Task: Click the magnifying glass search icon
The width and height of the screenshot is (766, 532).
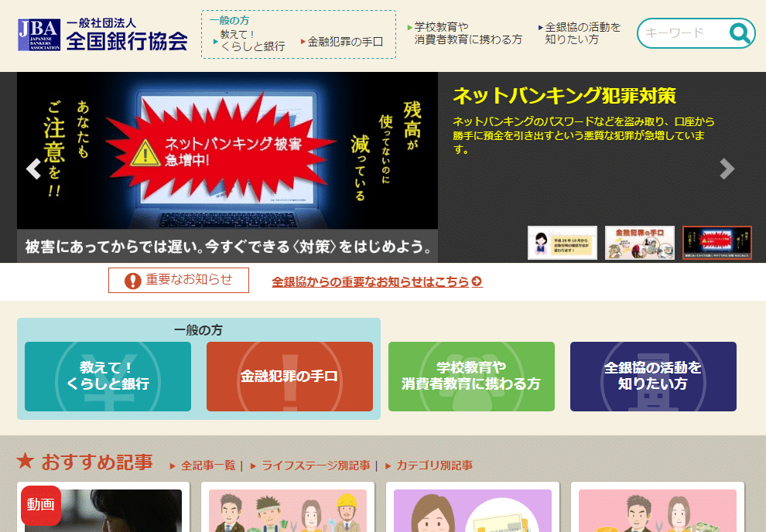Action: click(740, 33)
